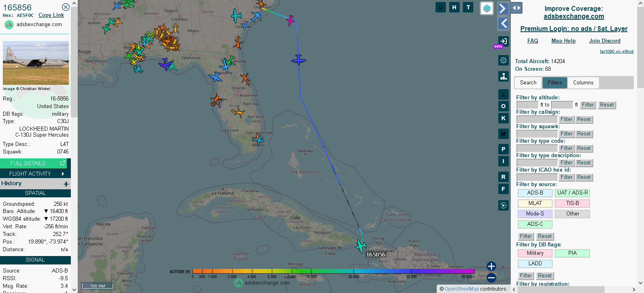Open the map layers selector
644x293 pixels.
pos(487,8)
